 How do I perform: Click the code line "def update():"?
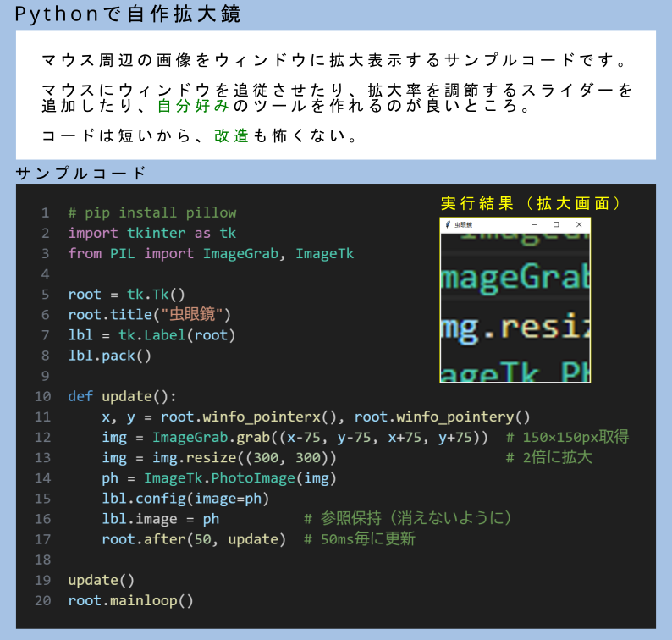point(122,396)
